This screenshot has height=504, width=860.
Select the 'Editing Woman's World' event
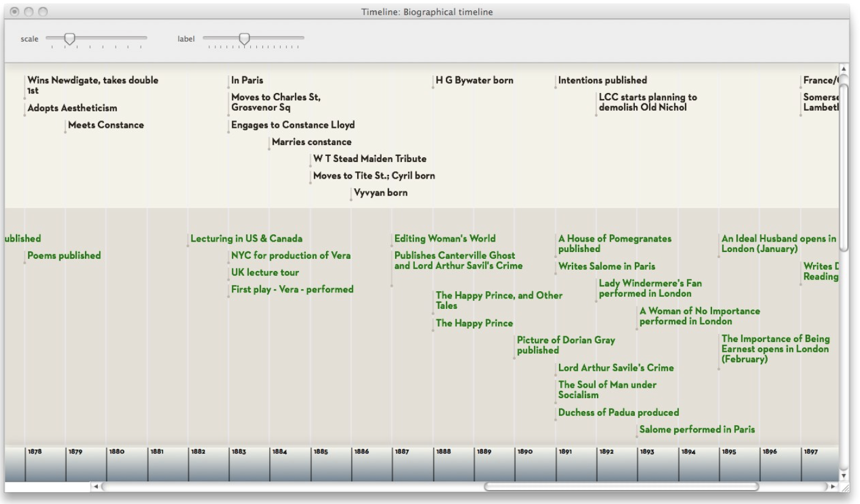pos(445,239)
